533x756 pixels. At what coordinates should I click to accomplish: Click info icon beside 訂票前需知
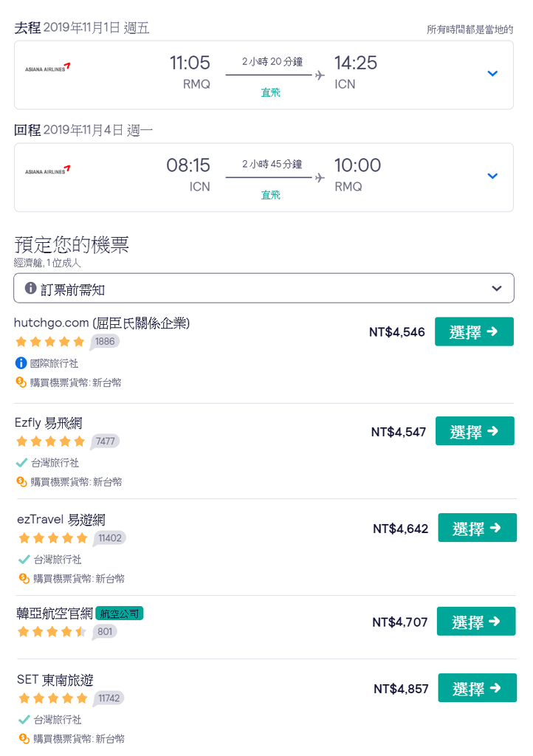click(30, 288)
